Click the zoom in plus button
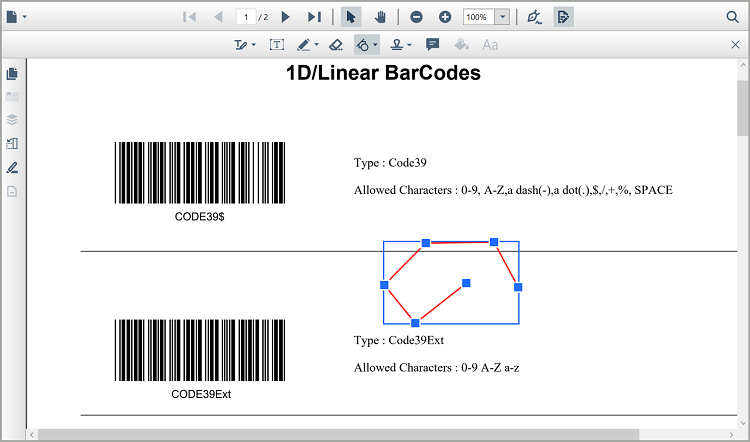This screenshot has height=442, width=750. pos(445,17)
